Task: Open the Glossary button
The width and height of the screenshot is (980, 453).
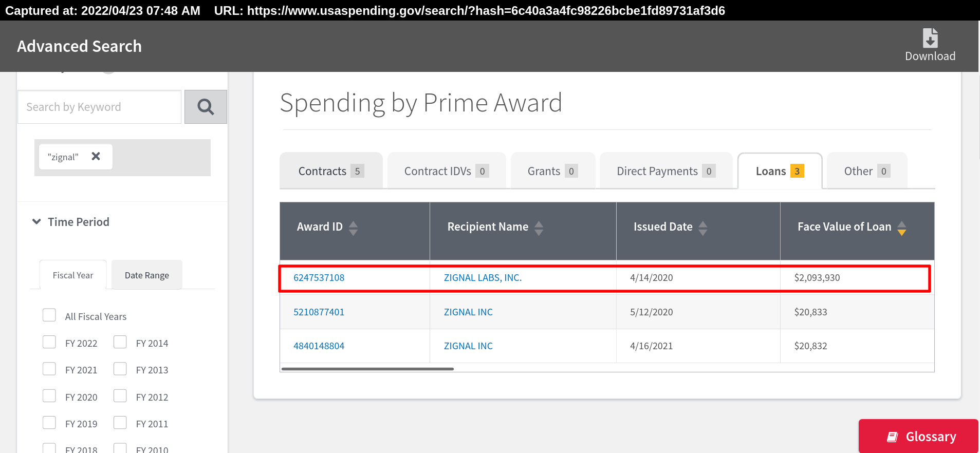Action: click(x=918, y=436)
